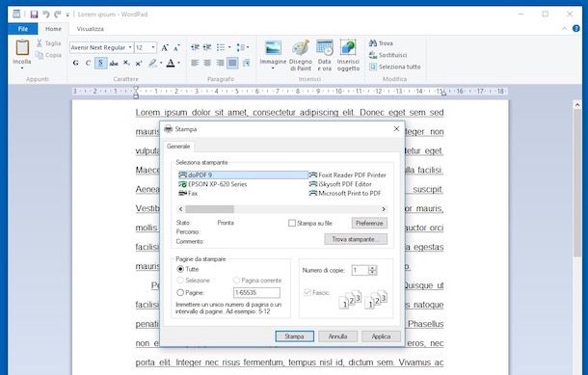The width and height of the screenshot is (588, 375).
Task: Decrease paragraph indent
Action: (x=195, y=47)
